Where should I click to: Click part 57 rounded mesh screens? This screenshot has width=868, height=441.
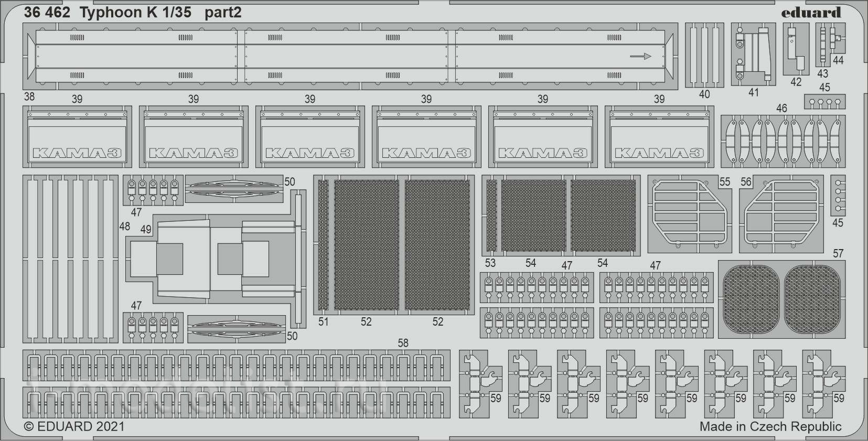tap(781, 299)
